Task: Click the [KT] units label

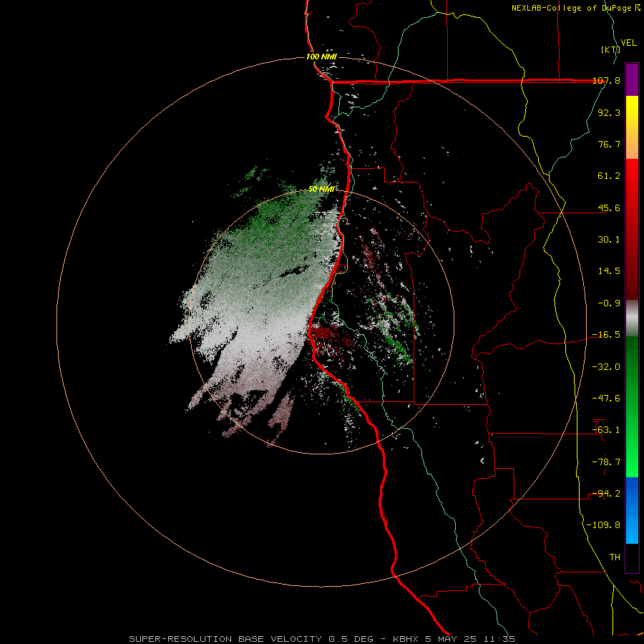Action: tap(611, 49)
